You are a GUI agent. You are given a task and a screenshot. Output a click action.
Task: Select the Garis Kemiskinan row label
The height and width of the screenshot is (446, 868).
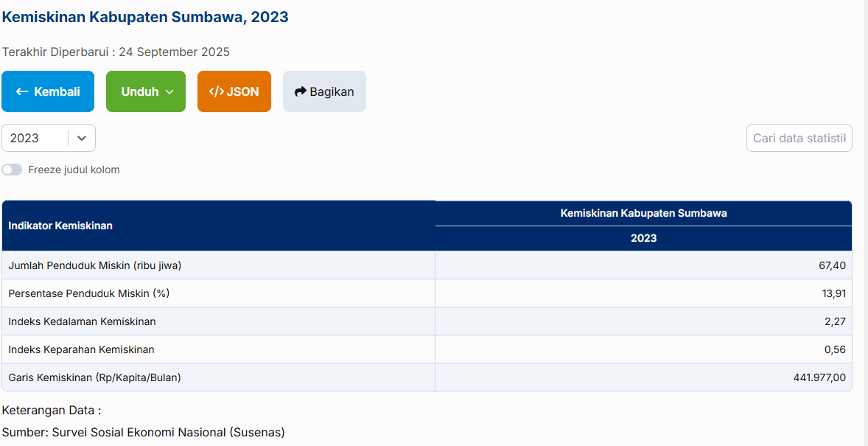point(94,377)
